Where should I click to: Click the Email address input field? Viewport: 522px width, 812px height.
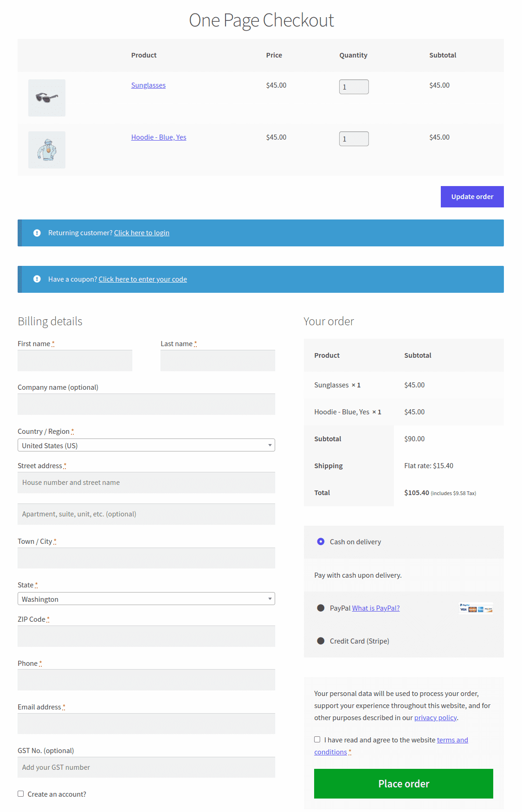tap(146, 724)
